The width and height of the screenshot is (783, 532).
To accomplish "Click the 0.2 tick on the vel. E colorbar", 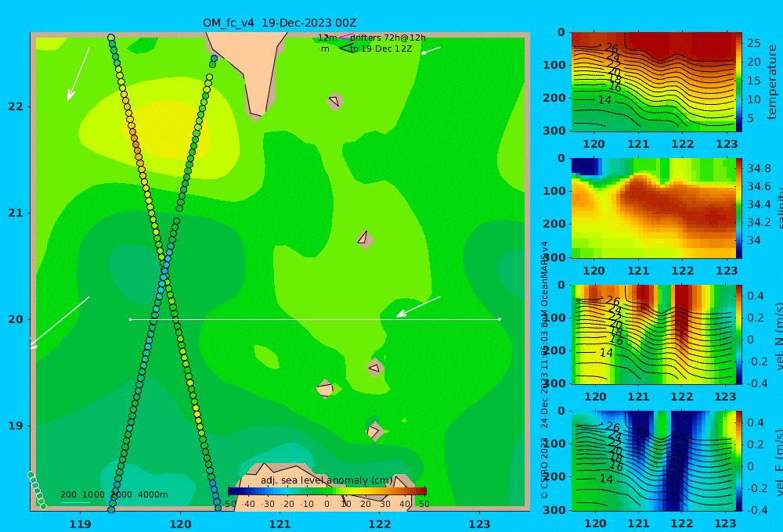I will point(756,444).
